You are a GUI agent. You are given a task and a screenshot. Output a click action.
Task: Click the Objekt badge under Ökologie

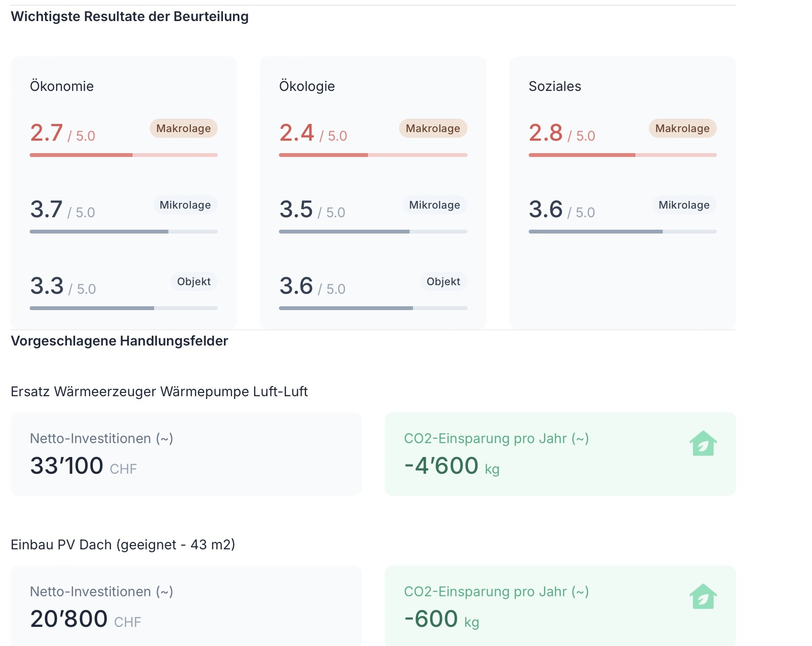[x=444, y=281]
